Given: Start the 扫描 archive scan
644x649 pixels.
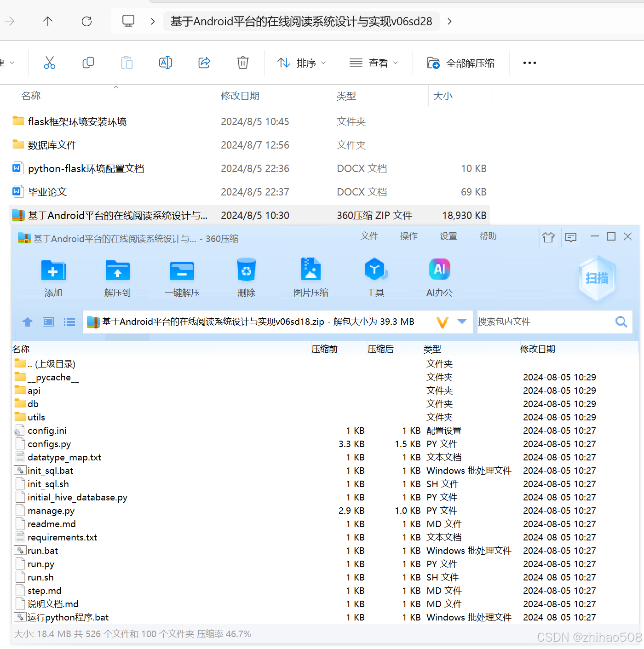Looking at the screenshot, I should point(597,278).
